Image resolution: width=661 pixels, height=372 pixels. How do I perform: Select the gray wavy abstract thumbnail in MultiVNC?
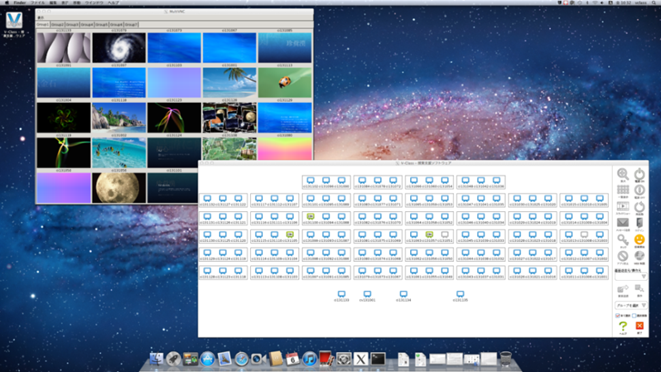coord(64,48)
